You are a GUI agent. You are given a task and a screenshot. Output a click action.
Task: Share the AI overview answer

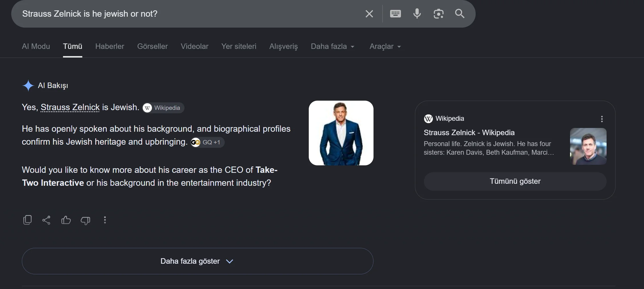[x=46, y=220]
